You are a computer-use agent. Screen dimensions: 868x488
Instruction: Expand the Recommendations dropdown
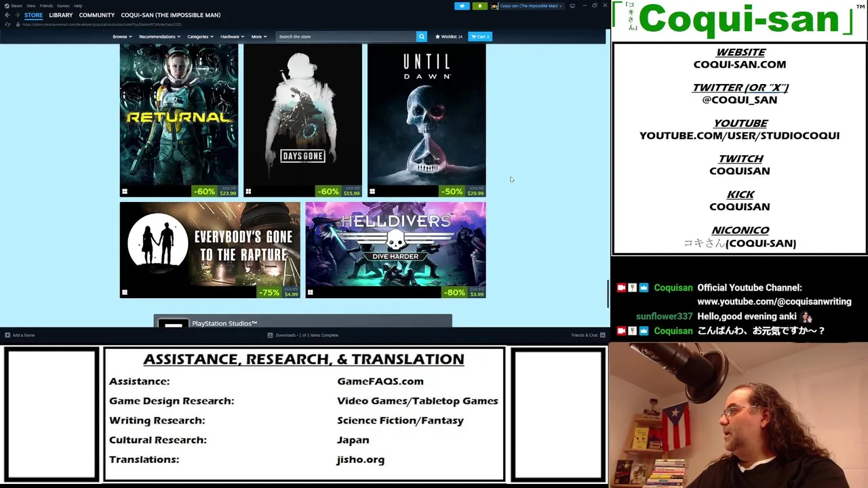(x=159, y=37)
